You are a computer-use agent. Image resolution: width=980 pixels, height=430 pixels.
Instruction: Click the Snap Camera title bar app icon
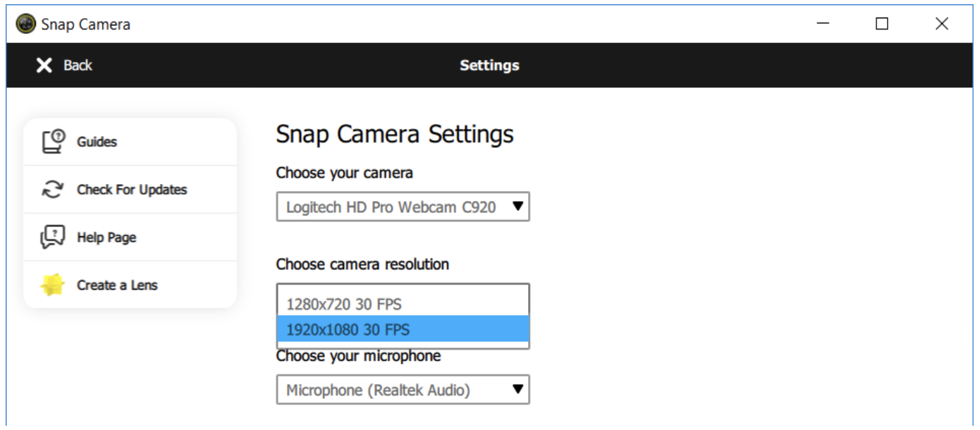[x=26, y=24]
